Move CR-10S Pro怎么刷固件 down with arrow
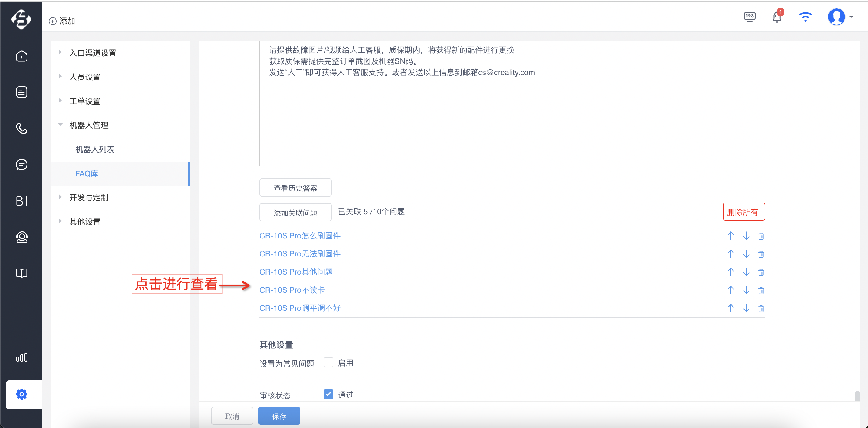The width and height of the screenshot is (868, 428). pos(746,236)
